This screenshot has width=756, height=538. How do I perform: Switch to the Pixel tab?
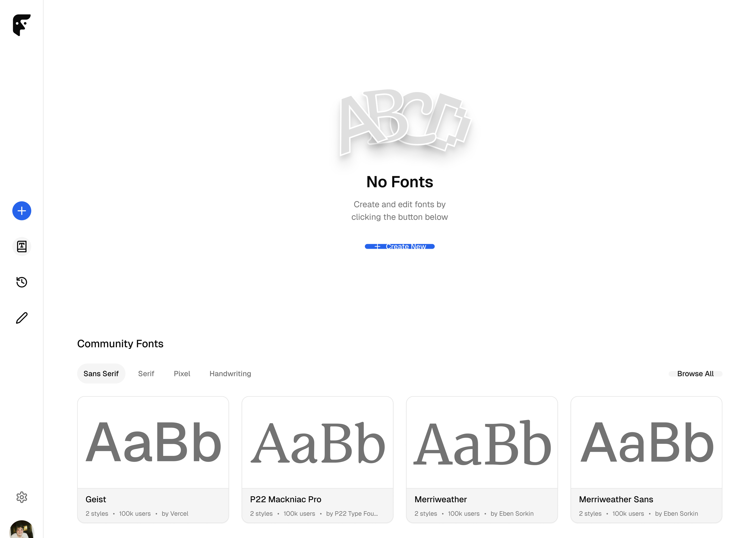point(182,374)
